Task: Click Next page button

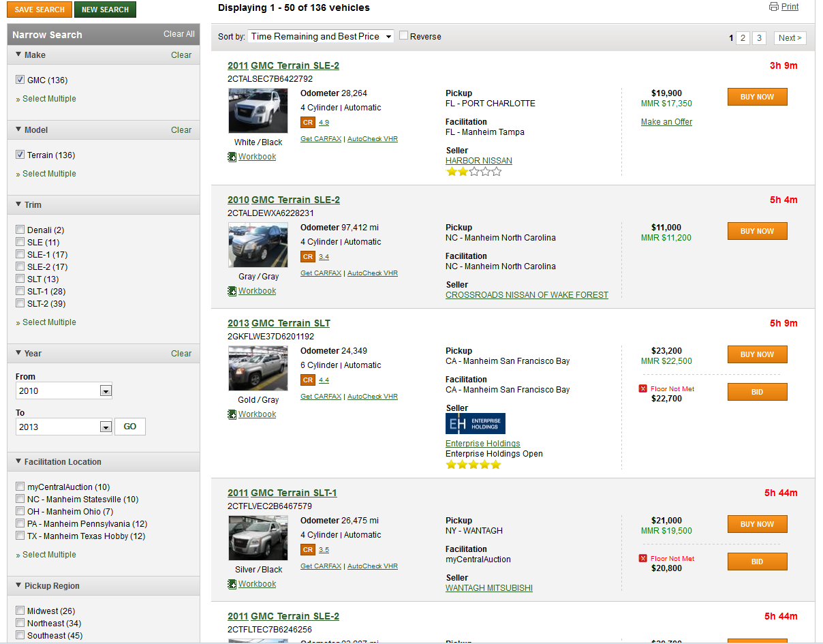Action: pyautogui.click(x=790, y=38)
